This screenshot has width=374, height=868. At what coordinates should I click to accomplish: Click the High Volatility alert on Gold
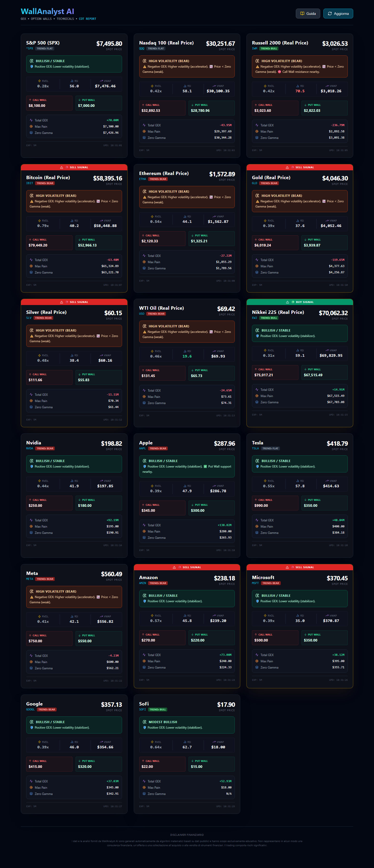tap(300, 201)
